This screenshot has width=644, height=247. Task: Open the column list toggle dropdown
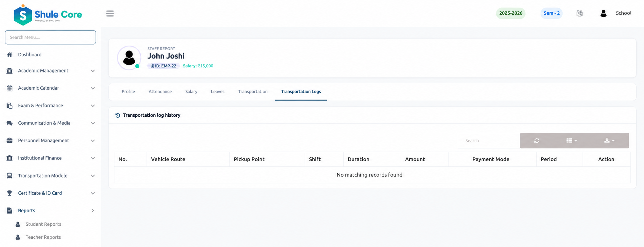tap(571, 141)
